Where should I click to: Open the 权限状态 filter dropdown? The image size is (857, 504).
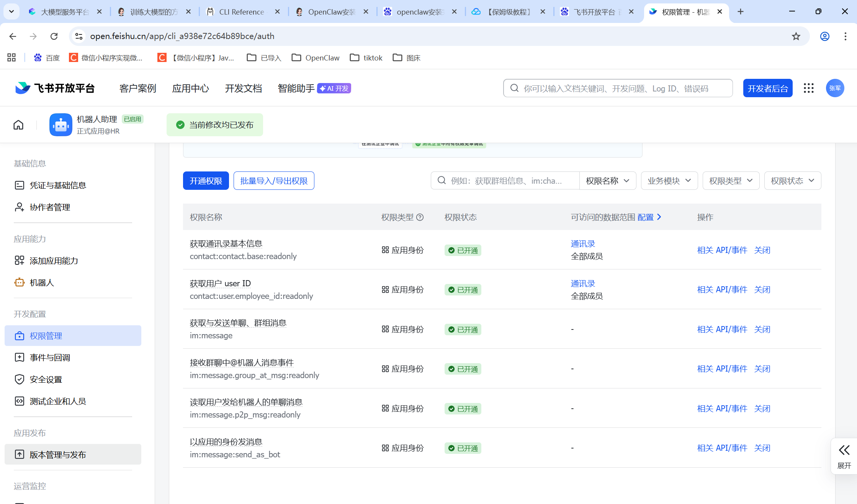pyautogui.click(x=792, y=181)
